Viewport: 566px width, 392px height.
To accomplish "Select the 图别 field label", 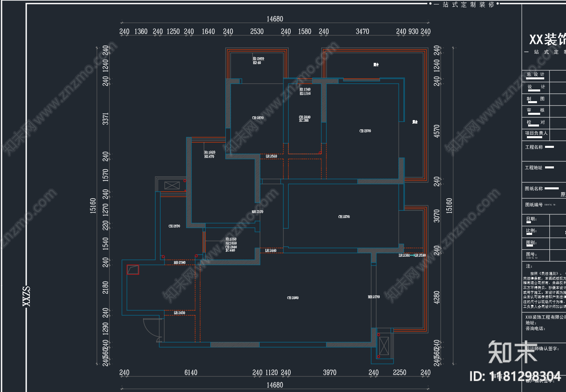I will pyautogui.click(x=531, y=243).
